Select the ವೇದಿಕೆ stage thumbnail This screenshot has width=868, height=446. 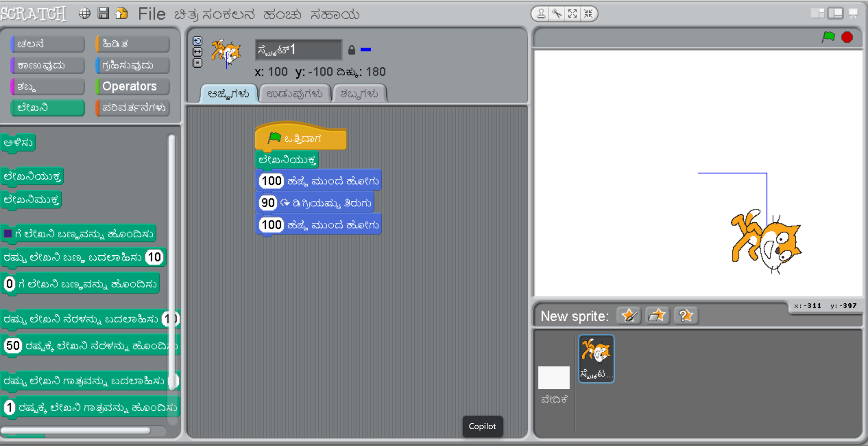[554, 378]
